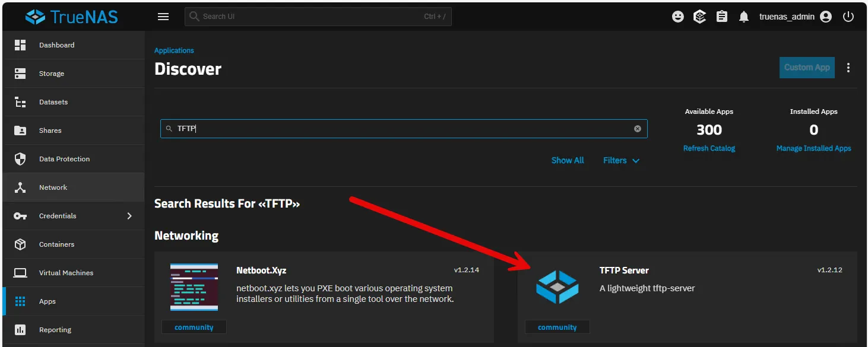
Task: Click the TrueCommand status icon
Action: (700, 17)
